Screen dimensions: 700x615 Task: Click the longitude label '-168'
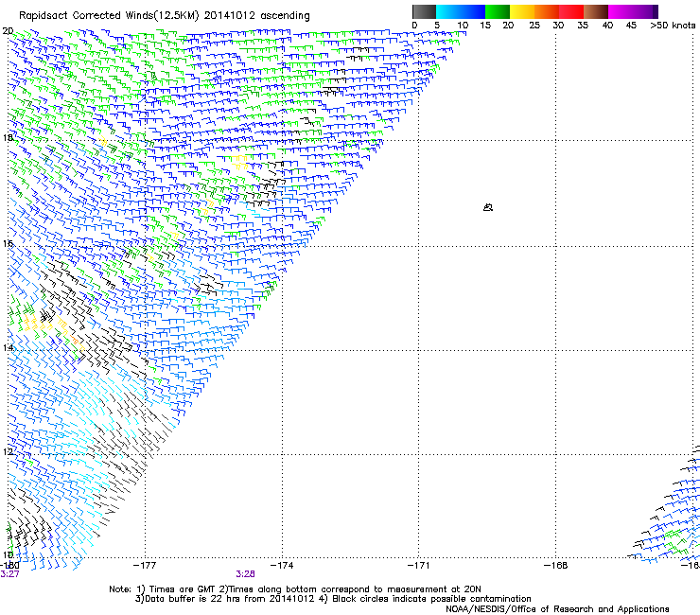pyautogui.click(x=555, y=566)
